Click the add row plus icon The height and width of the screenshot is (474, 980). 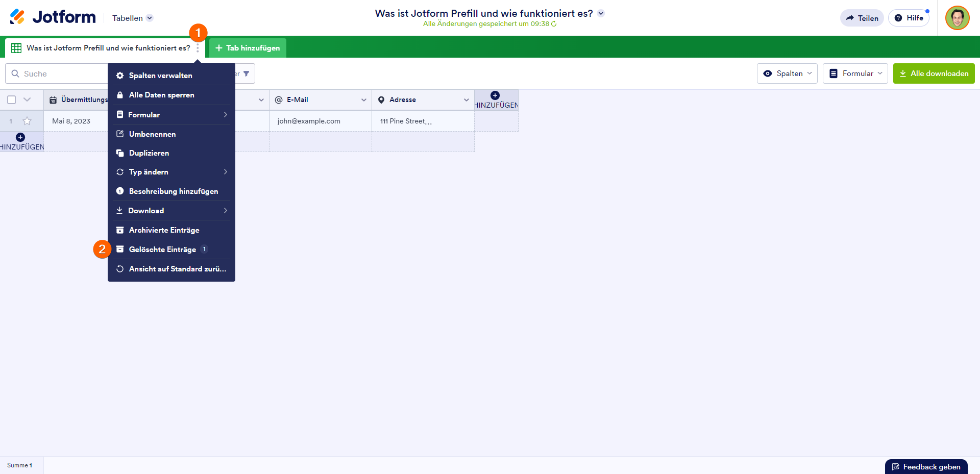tap(20, 137)
